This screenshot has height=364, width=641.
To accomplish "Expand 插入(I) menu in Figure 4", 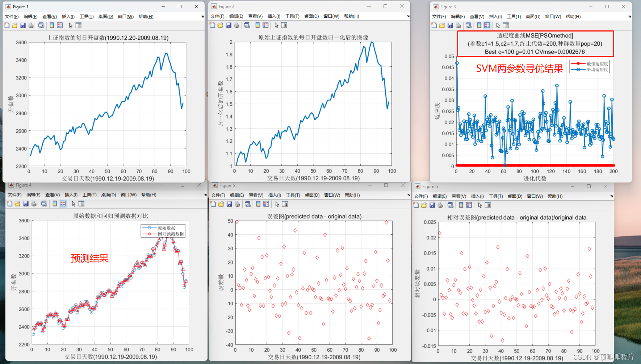I will click(x=71, y=195).
